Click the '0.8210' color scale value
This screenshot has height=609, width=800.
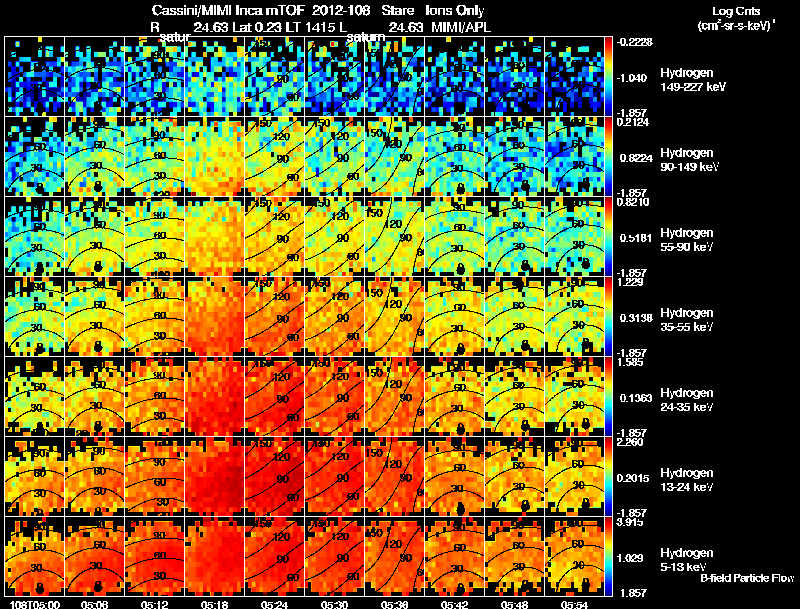633,202
